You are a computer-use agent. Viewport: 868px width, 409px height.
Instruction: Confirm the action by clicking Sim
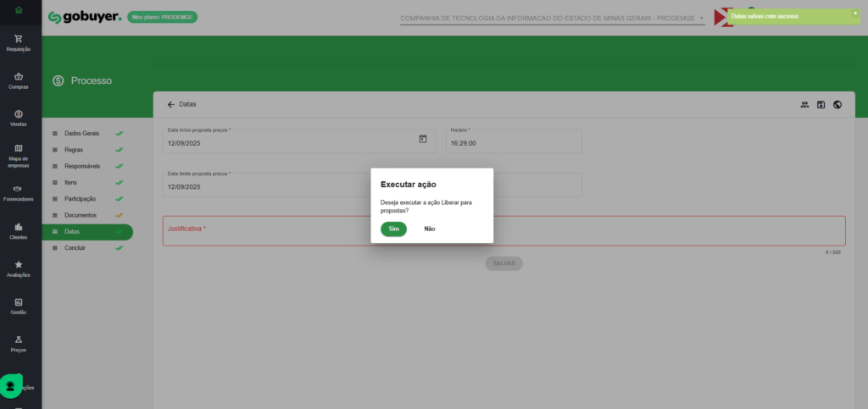(393, 229)
